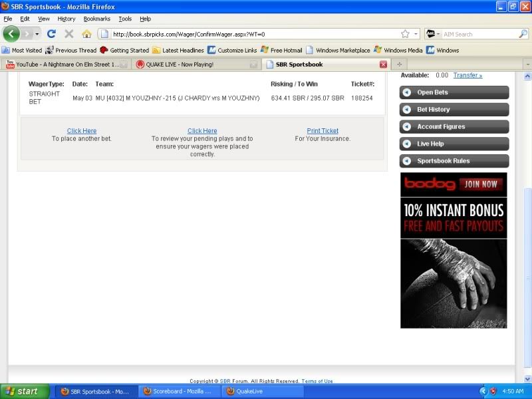
Task: Open the Windows Media bookmark
Action: [x=398, y=51]
